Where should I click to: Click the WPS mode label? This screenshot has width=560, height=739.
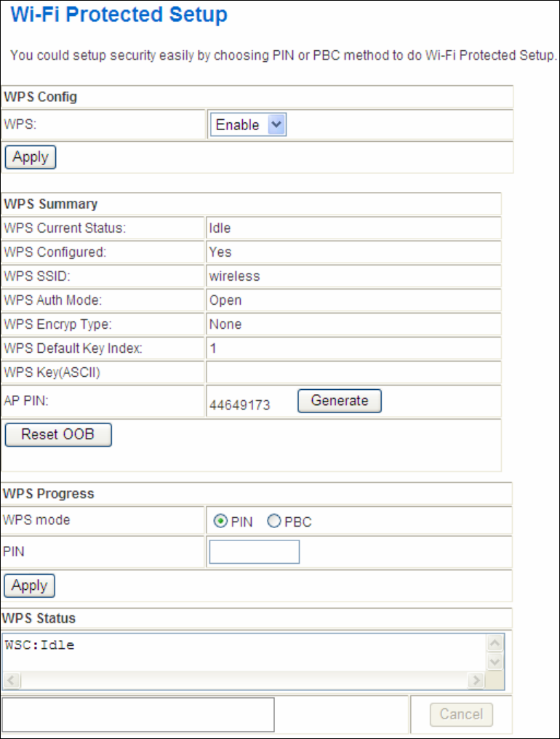36,520
